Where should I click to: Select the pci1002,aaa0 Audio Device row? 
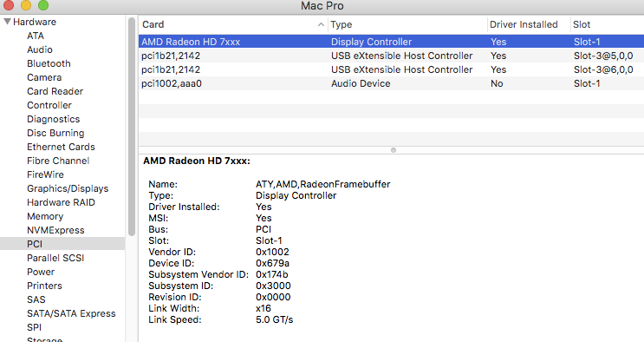point(391,83)
